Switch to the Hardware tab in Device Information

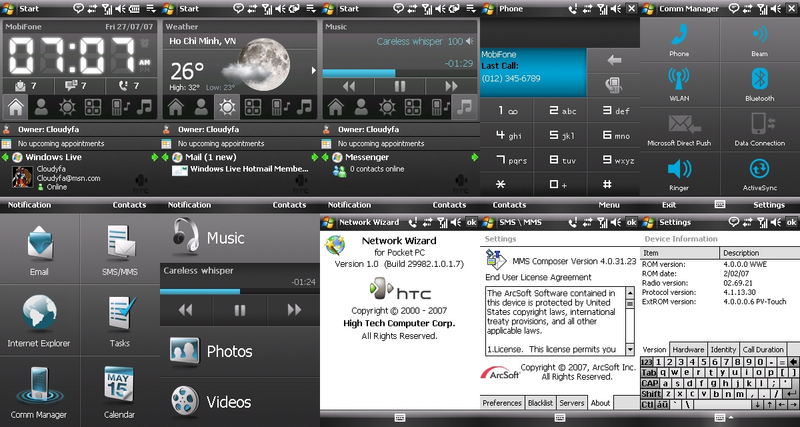(x=688, y=349)
